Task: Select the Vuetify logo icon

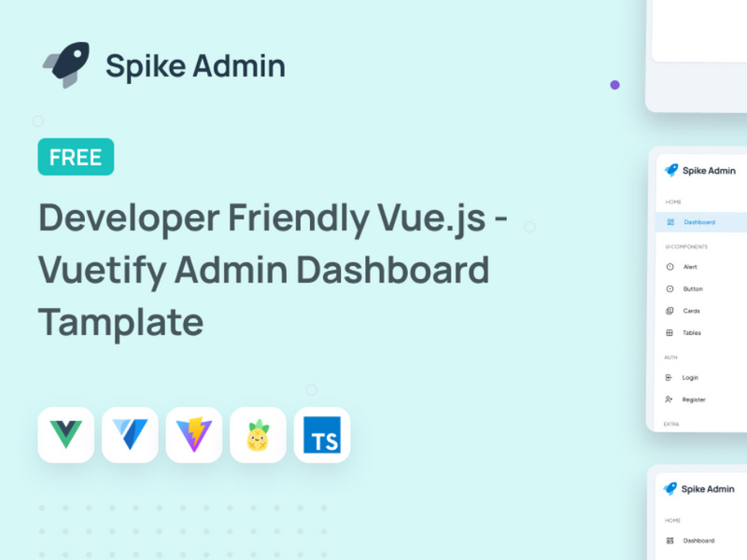Action: click(129, 434)
